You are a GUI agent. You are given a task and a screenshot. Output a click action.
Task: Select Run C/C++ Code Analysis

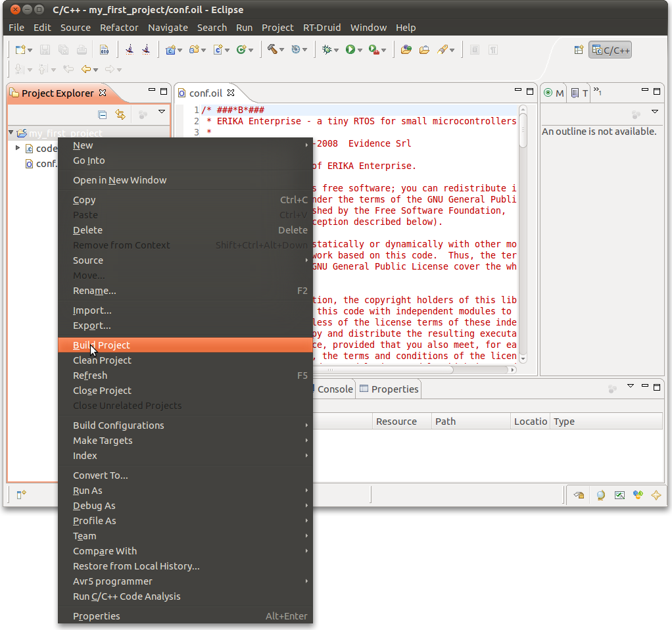click(x=185, y=596)
